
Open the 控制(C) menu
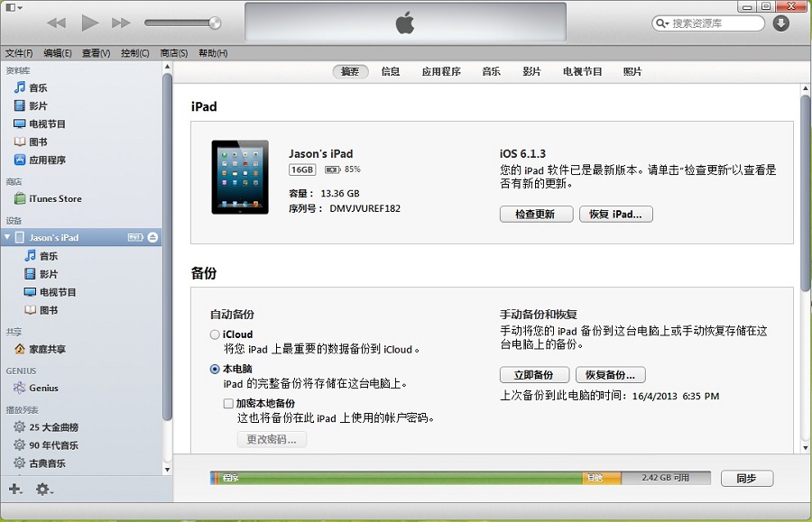click(135, 53)
